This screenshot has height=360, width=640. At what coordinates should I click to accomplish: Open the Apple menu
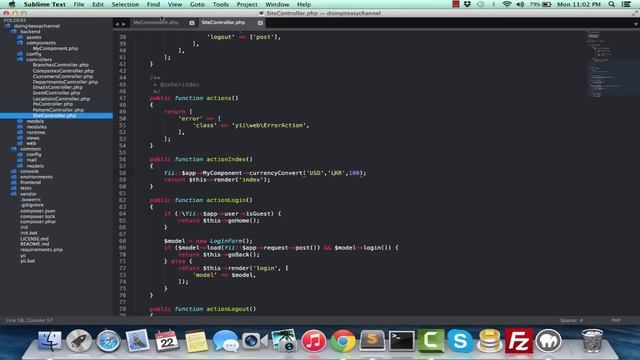pos(12,4)
